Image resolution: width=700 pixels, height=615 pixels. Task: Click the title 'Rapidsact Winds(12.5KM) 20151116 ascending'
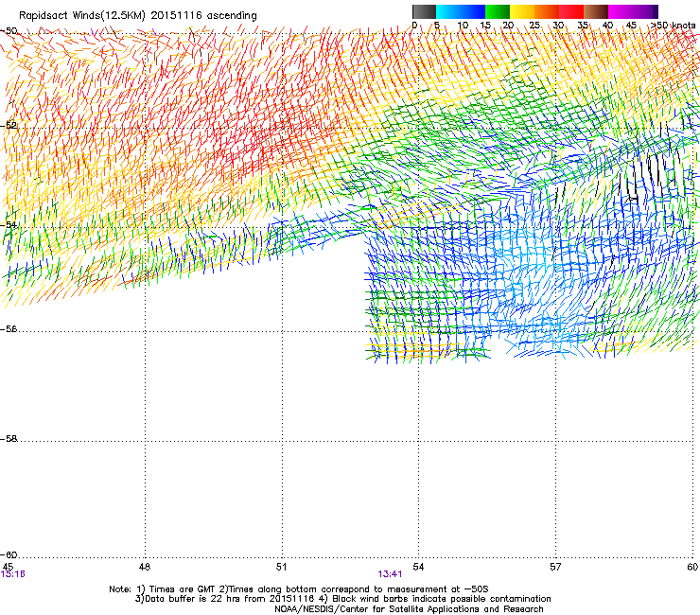[138, 16]
